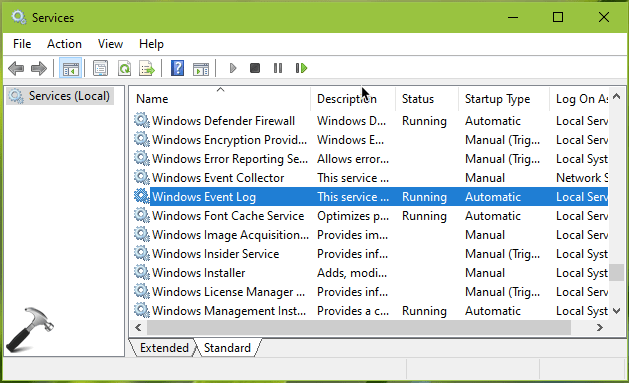Sort by the Description column header

pyautogui.click(x=353, y=99)
